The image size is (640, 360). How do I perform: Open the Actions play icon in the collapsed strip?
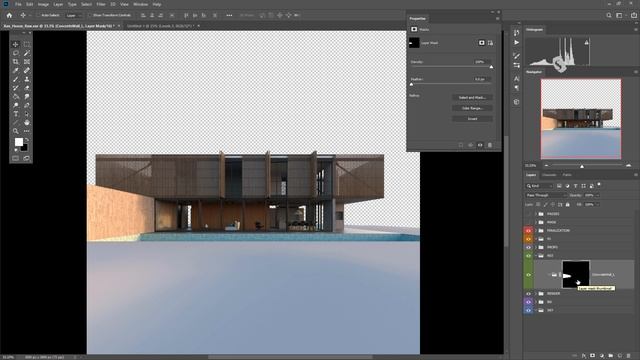(x=517, y=42)
